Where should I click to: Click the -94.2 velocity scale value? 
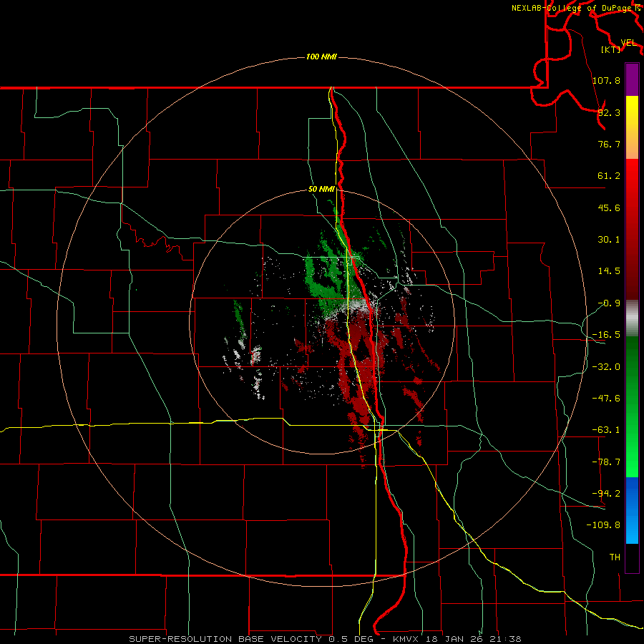click(x=606, y=493)
